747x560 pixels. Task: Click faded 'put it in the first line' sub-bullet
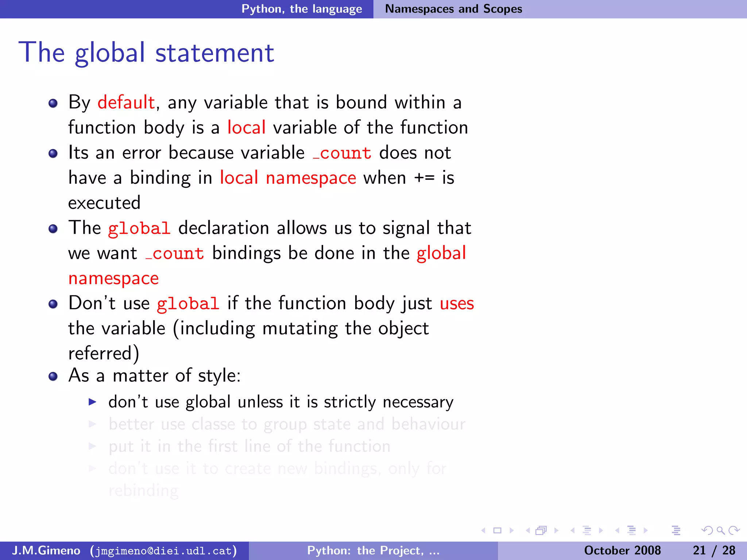point(249,447)
